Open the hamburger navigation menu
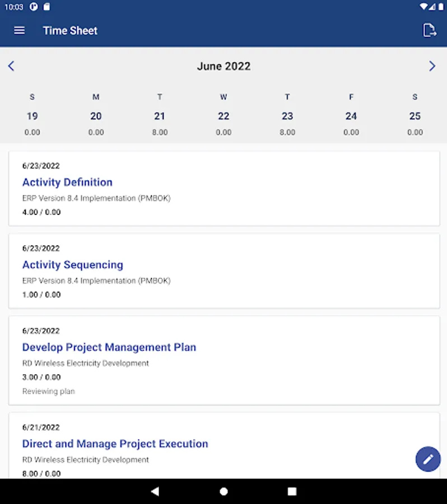Image resolution: width=447 pixels, height=504 pixels. (x=19, y=30)
